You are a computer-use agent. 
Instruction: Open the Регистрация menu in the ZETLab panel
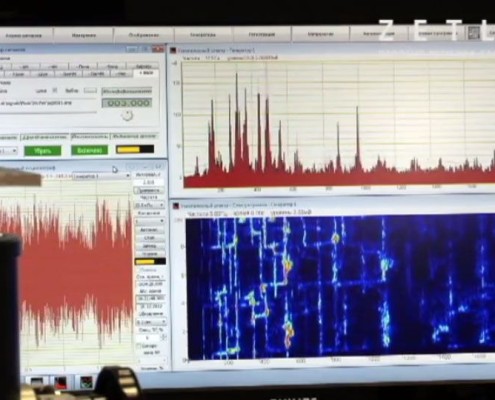tap(262, 34)
